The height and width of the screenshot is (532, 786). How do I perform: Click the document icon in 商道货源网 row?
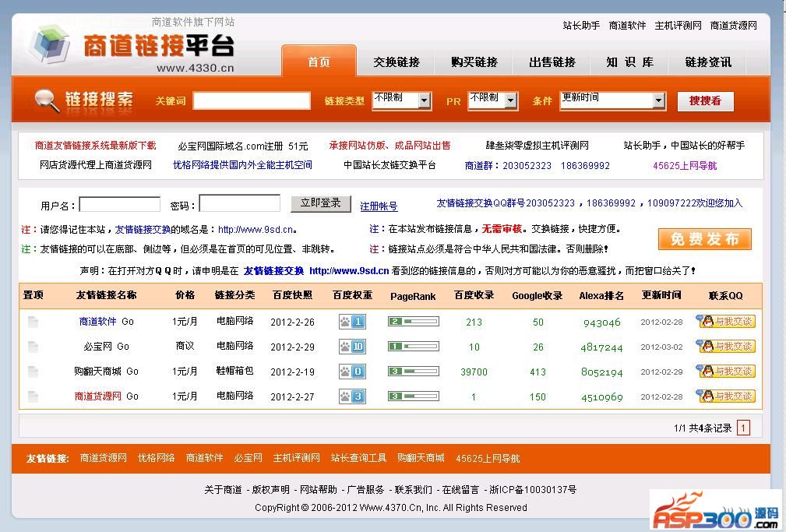(33, 396)
